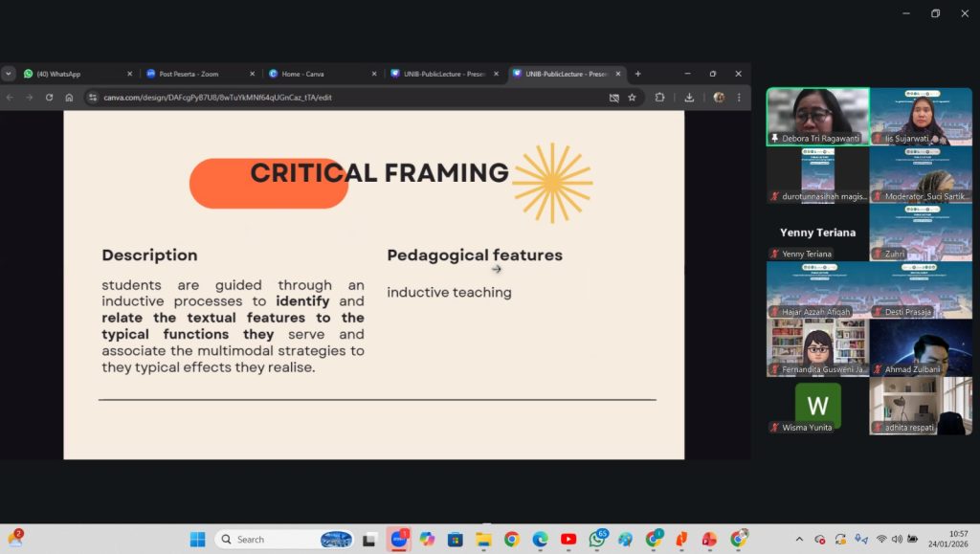Open a new browser tab
This screenshot has height=554, width=980.
(638, 74)
